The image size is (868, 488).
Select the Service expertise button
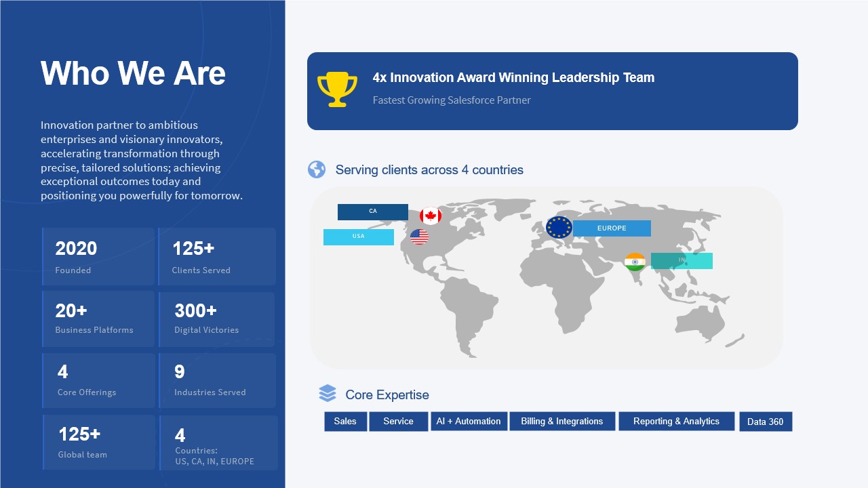tap(398, 422)
